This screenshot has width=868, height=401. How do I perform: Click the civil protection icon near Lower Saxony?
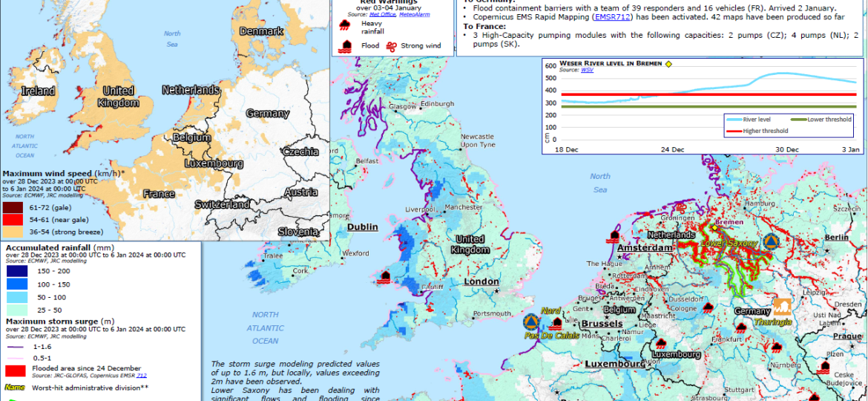pos(771,241)
